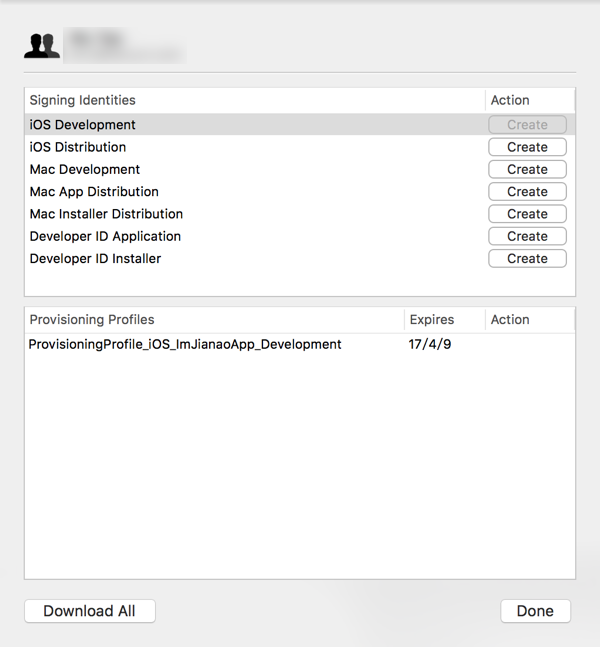Create a Mac Development signing identity
The height and width of the screenshot is (647, 600).
[x=527, y=169]
